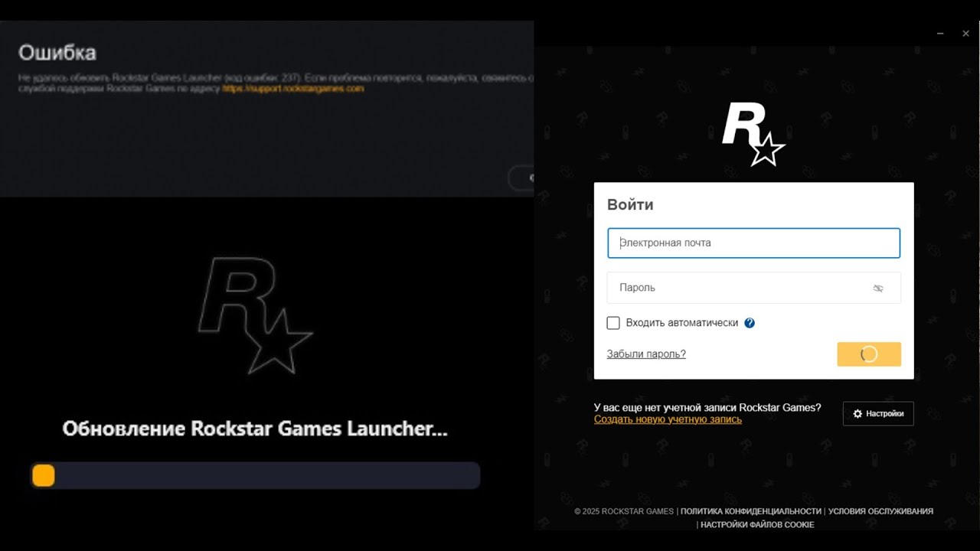Open ПОЛИТИКА КОНФИДЕНЦИАЛЬНОСТИ footer link
This screenshot has width=980, height=551.
[750, 511]
